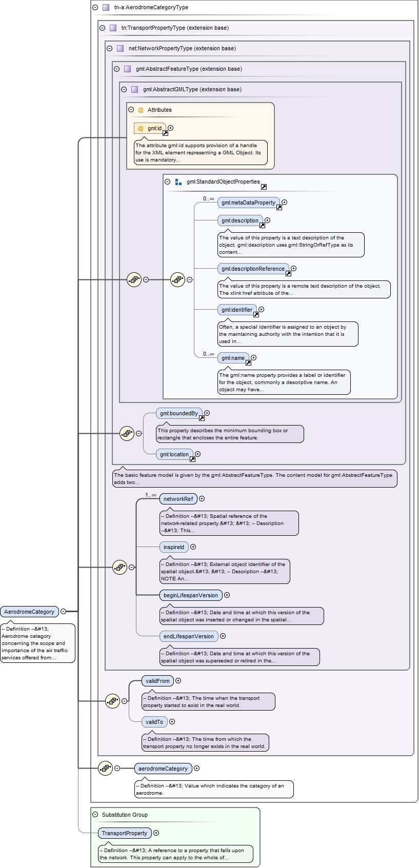Collapse the AerodromeCategory root element

tap(64, 611)
